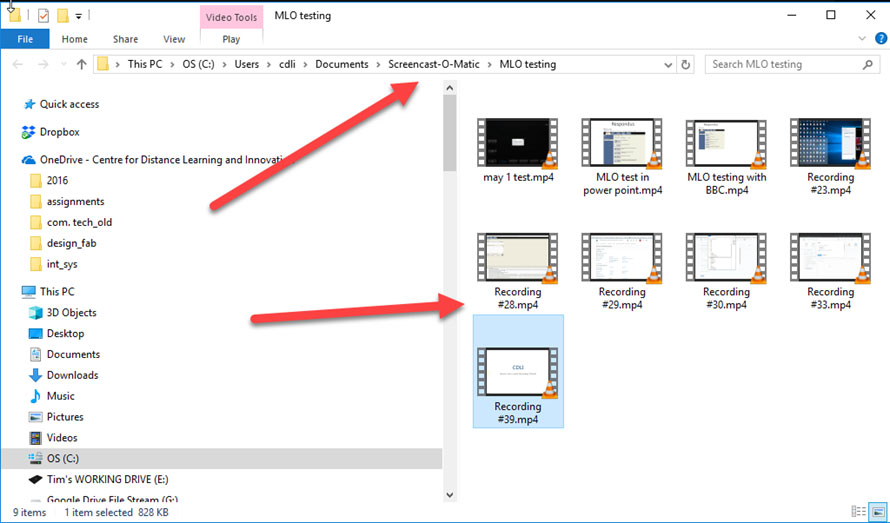This screenshot has height=523, width=890.
Task: Open the Customize Quick Access Toolbar dropdown
Action: [x=79, y=16]
